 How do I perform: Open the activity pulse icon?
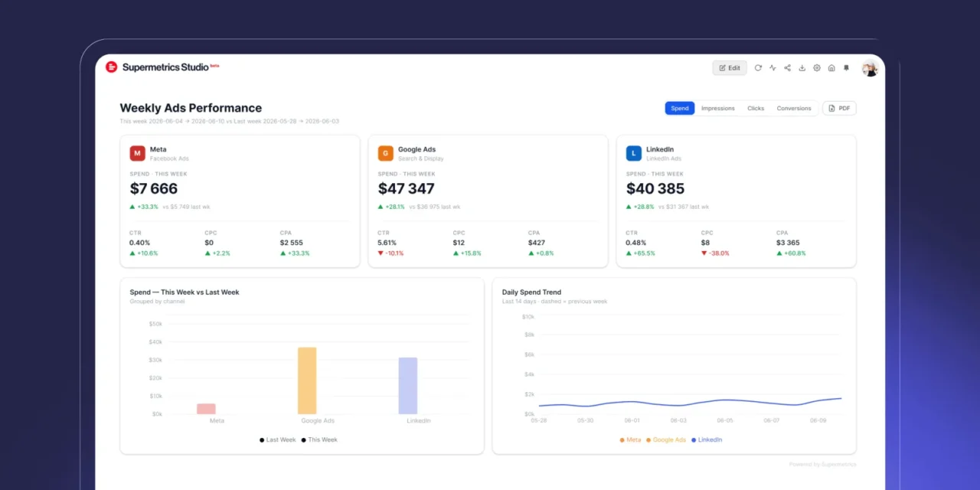point(773,67)
